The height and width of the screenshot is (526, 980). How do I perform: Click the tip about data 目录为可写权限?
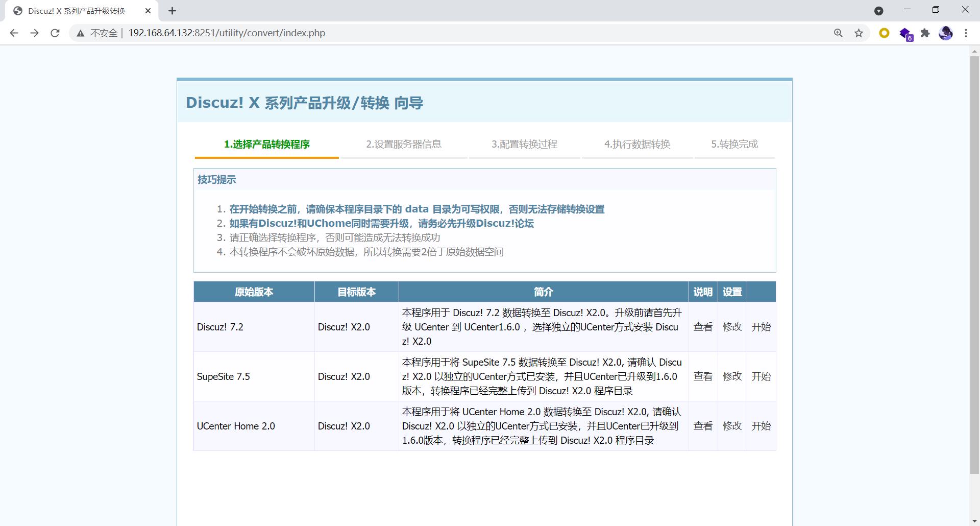point(416,209)
